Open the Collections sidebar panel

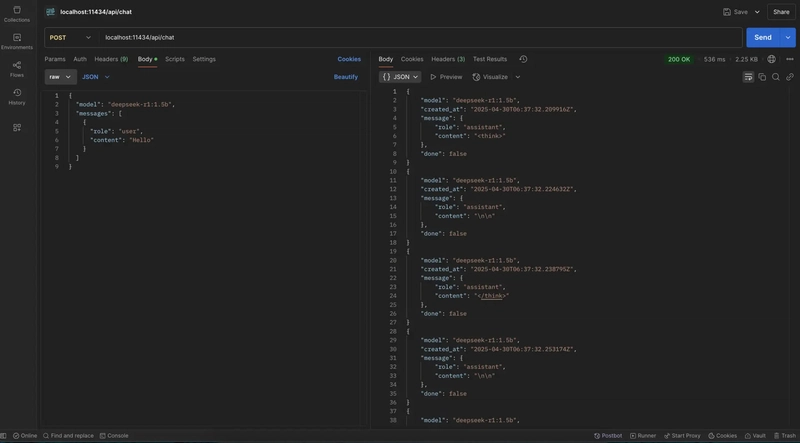pyautogui.click(x=17, y=14)
